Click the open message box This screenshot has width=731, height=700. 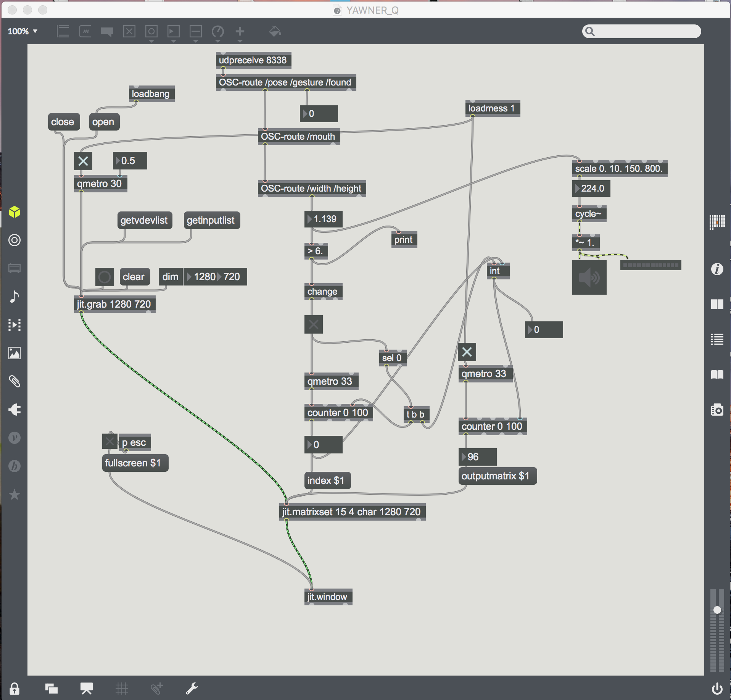pos(103,122)
